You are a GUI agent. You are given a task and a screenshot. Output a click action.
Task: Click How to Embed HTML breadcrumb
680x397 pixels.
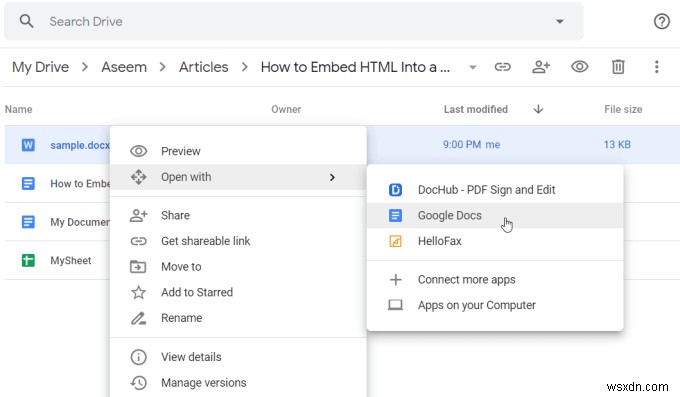[x=355, y=67]
